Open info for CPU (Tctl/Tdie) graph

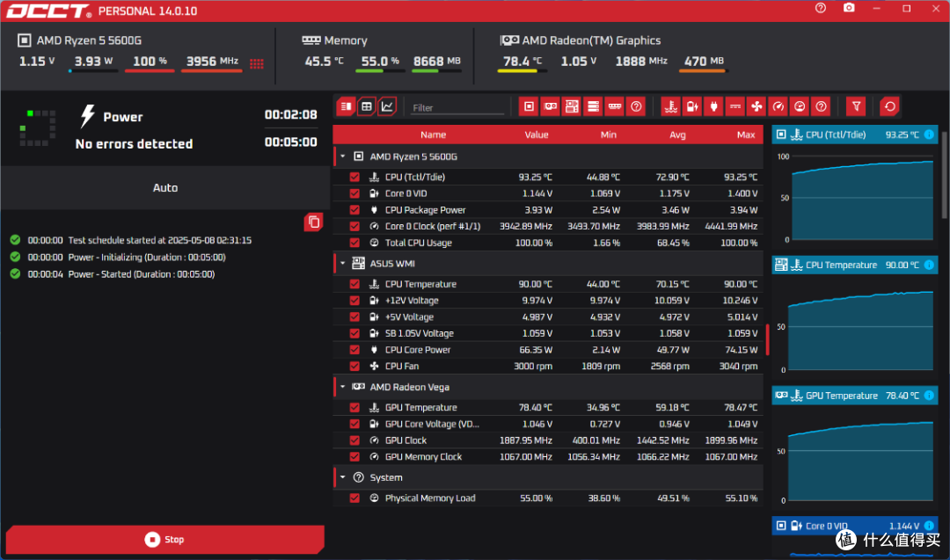pyautogui.click(x=929, y=135)
